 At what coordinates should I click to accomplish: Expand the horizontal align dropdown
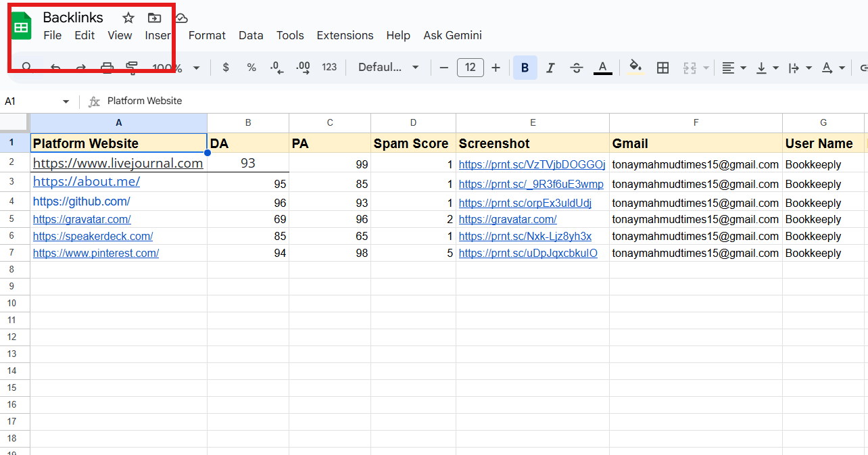click(x=733, y=68)
